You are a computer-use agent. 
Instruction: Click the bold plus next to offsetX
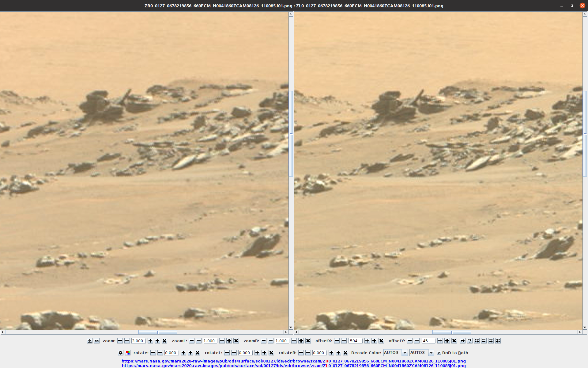pos(374,341)
